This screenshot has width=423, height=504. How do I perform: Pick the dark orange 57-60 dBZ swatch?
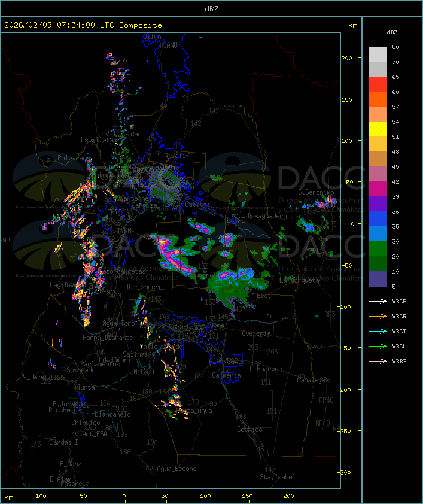point(378,99)
